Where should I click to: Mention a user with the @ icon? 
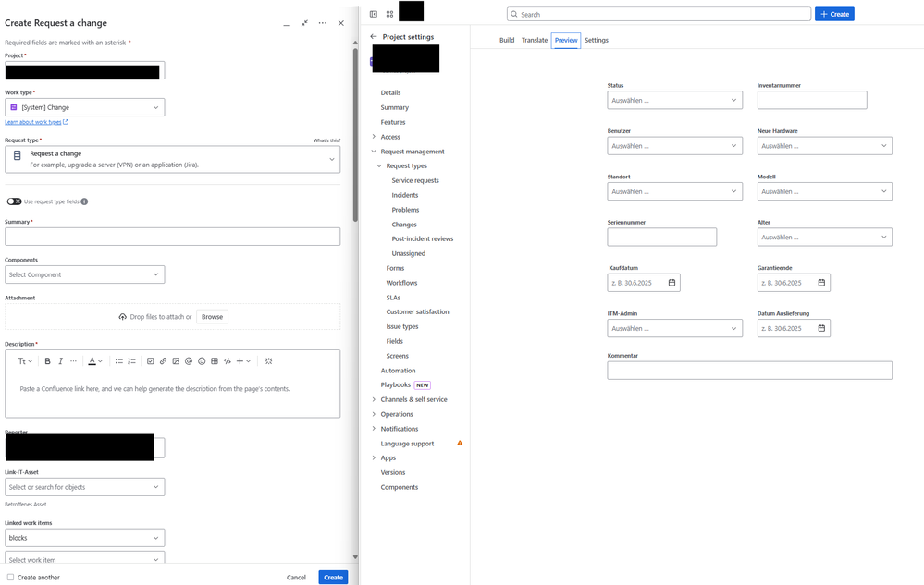188,360
